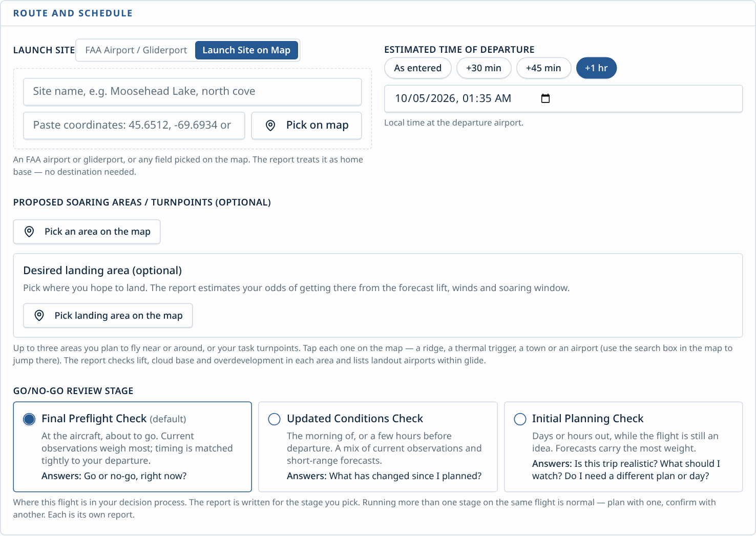Click Pick an area on the map

click(x=87, y=232)
